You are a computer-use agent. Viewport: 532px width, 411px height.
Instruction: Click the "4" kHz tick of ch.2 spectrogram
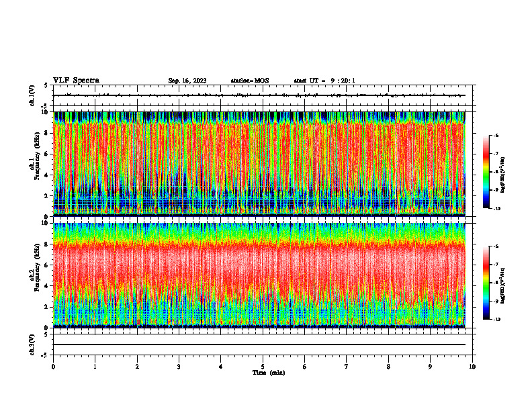pyautogui.click(x=47, y=286)
